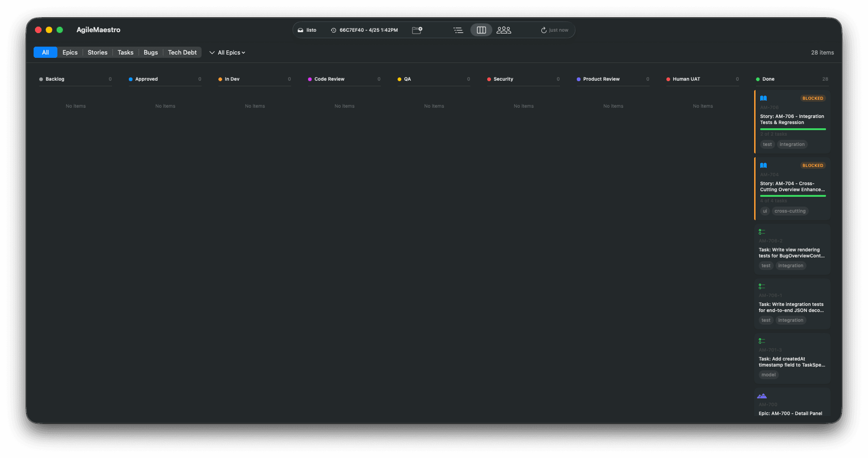
Task: Select the Stories filter tab
Action: click(x=98, y=52)
